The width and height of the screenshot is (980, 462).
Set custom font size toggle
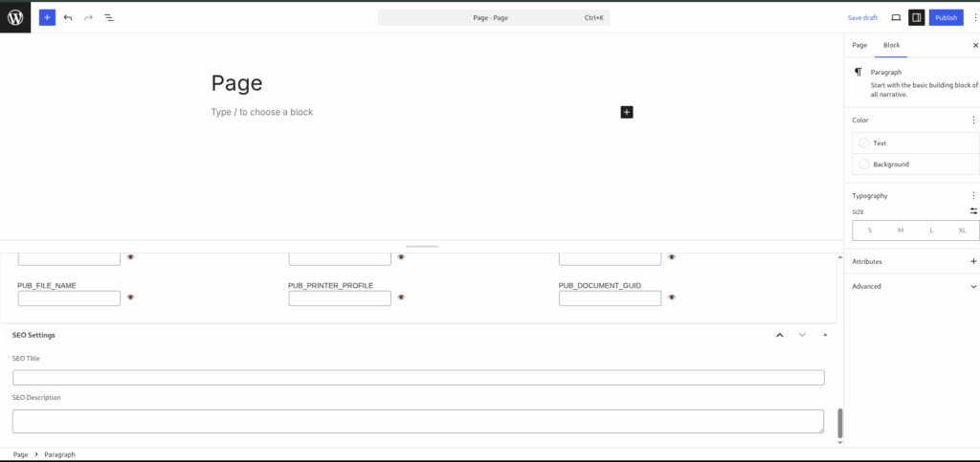(x=973, y=211)
